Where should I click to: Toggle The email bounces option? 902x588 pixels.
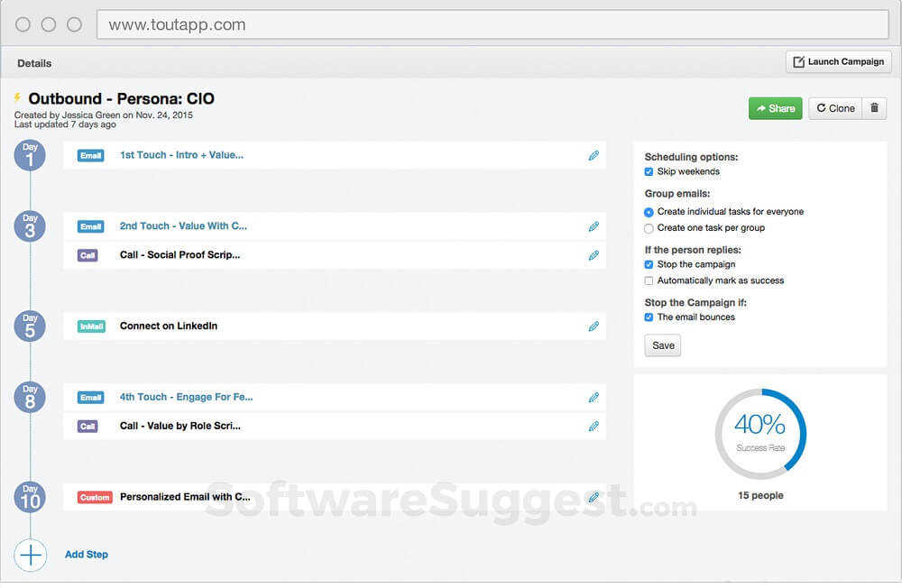pyautogui.click(x=649, y=317)
